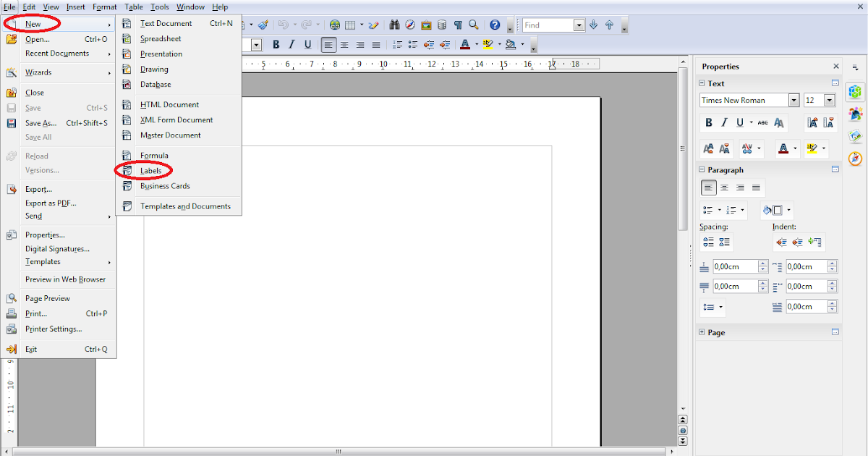Open the Gallery picture icon in toolbar
Image resolution: width=868 pixels, height=456 pixels.
(426, 25)
